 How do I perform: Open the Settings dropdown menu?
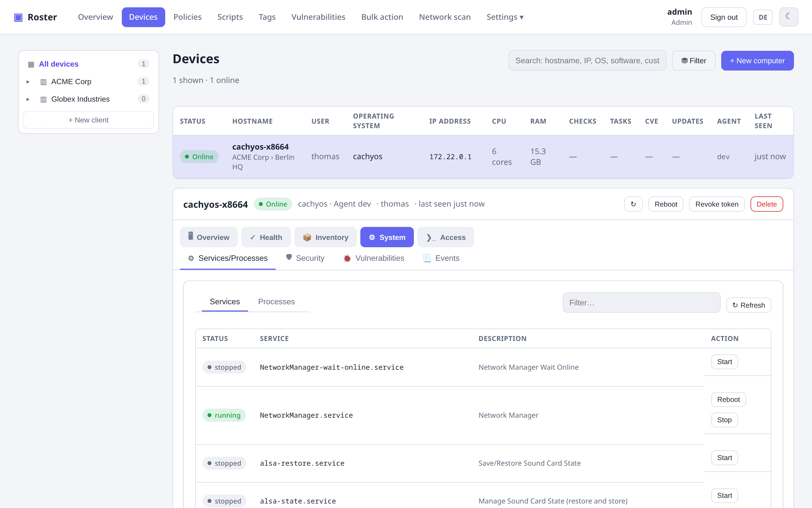[x=505, y=17]
